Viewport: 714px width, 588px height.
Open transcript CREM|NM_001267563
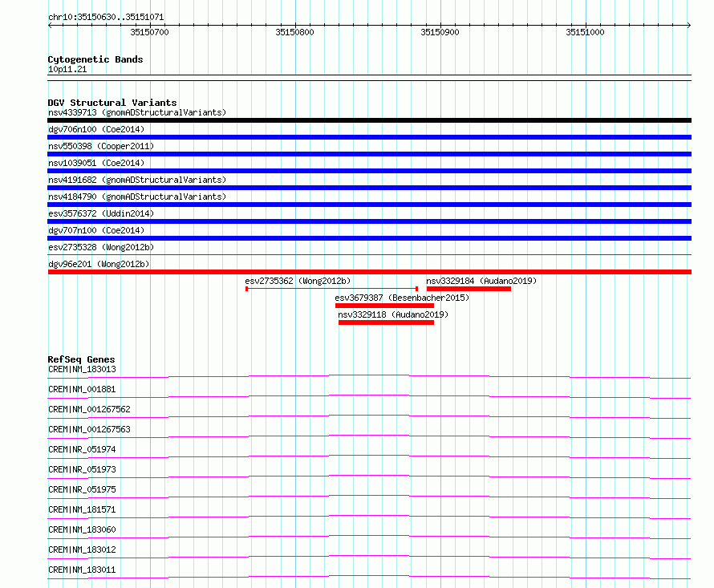89,429
